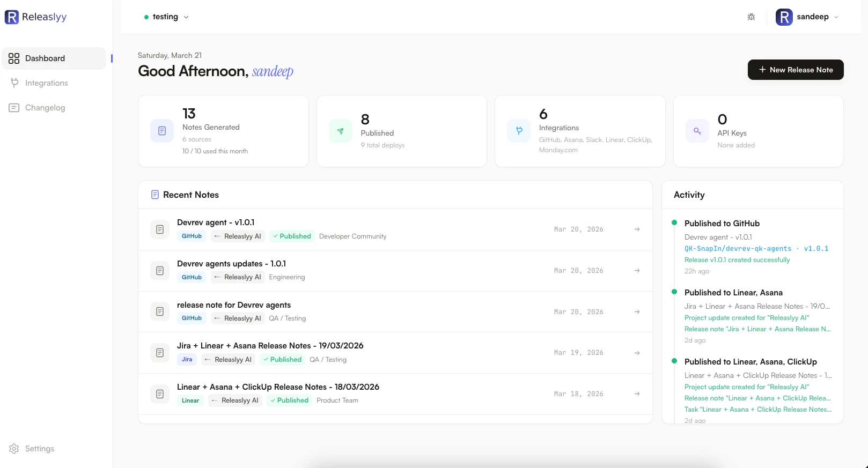868x468 pixels.
Task: Click the Integrations card plug icon
Action: (519, 131)
